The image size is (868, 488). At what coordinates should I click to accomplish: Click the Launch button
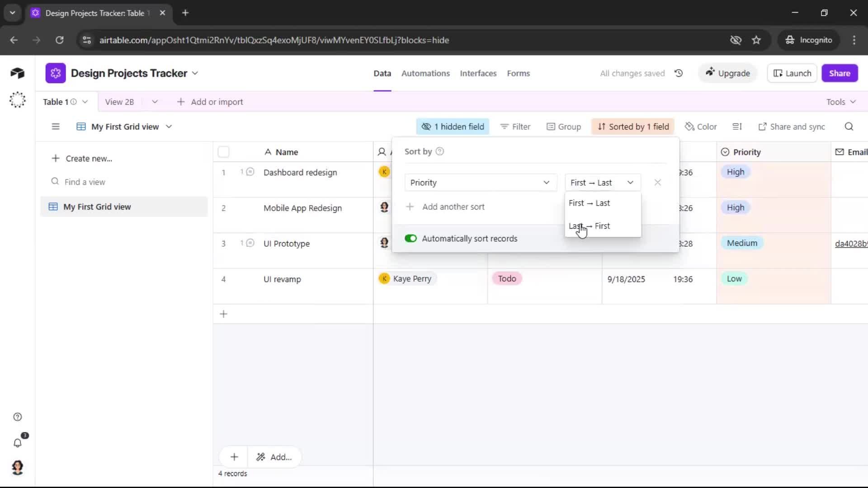pos(792,73)
